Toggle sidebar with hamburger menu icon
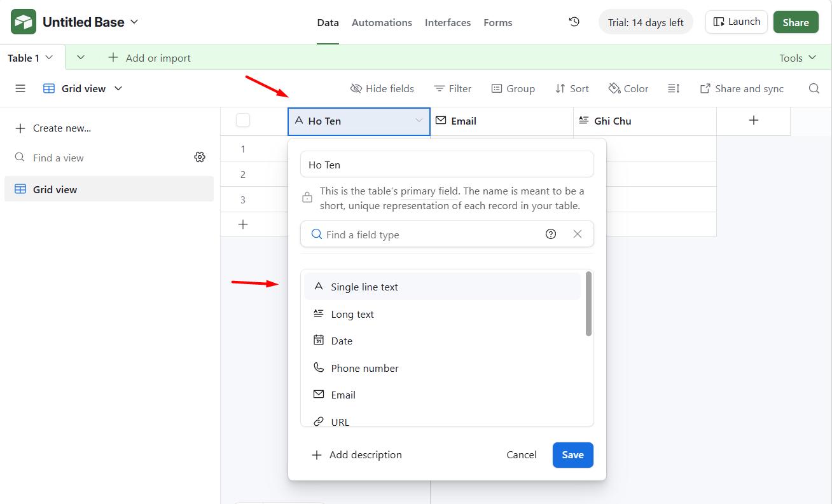 20,88
